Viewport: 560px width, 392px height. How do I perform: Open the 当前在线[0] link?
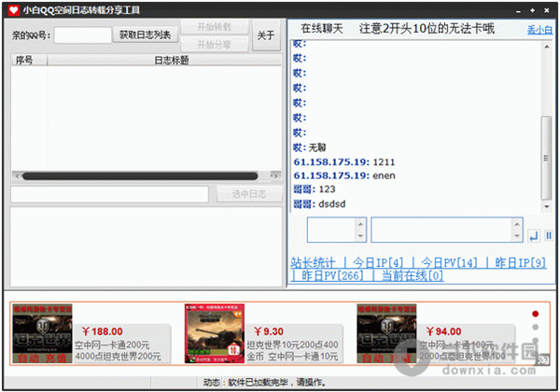[x=413, y=275]
